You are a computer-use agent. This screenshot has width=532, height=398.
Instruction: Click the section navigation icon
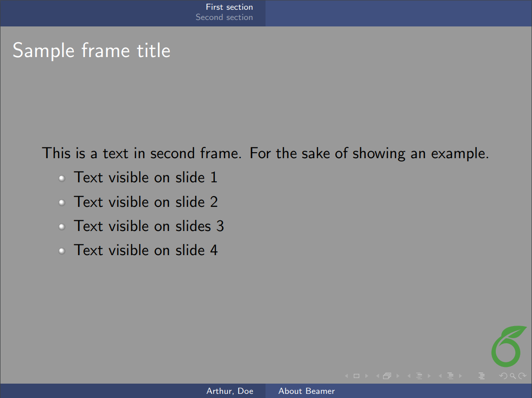[x=450, y=376]
